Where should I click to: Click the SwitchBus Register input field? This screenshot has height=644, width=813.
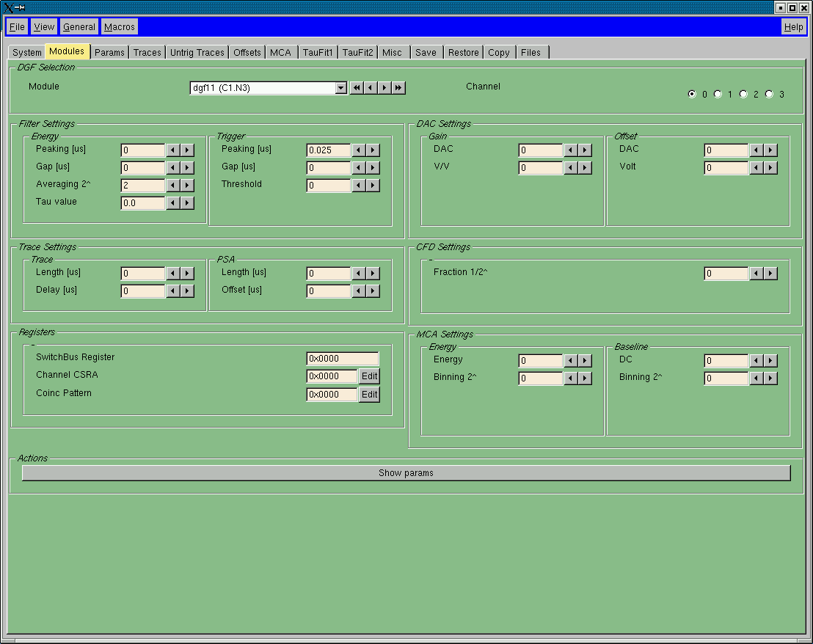click(x=342, y=359)
